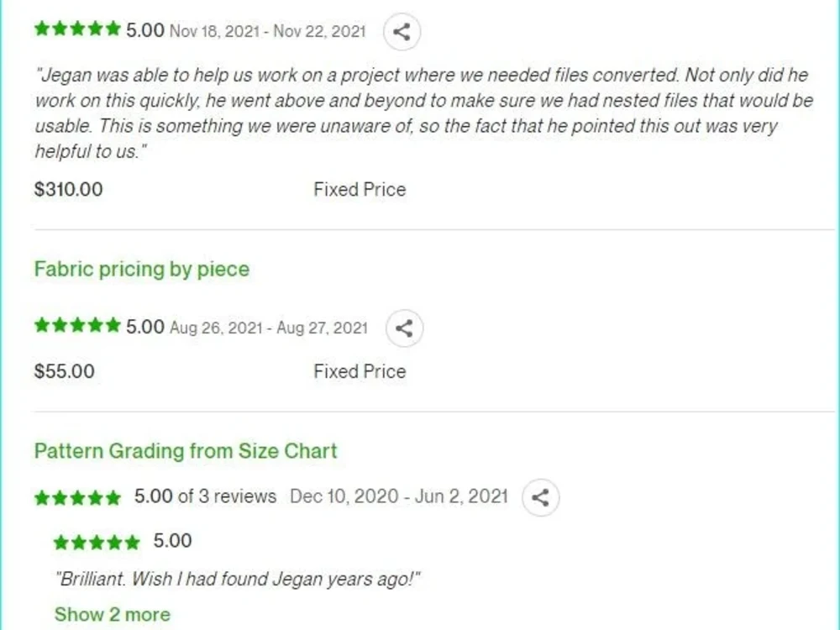The width and height of the screenshot is (840, 630).
Task: Click the $55.00 price amount
Action: [65, 371]
